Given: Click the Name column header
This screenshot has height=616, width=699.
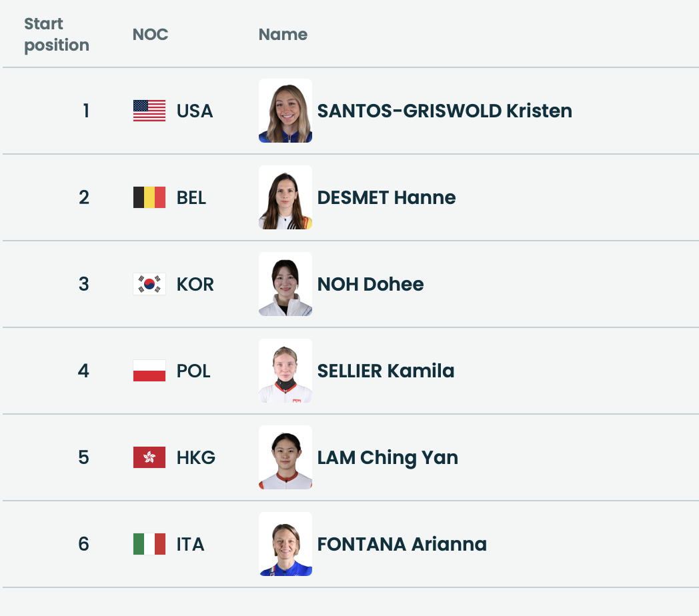Looking at the screenshot, I should pyautogui.click(x=283, y=34).
